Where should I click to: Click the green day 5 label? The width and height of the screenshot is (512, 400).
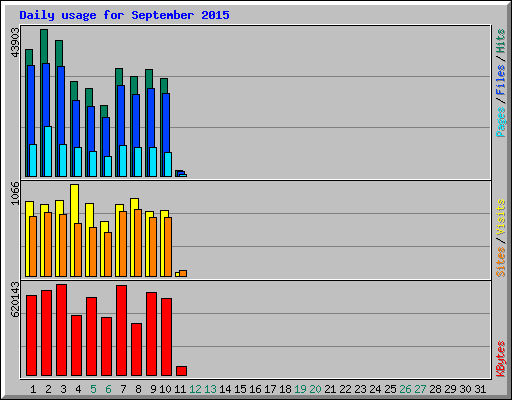tap(93, 389)
